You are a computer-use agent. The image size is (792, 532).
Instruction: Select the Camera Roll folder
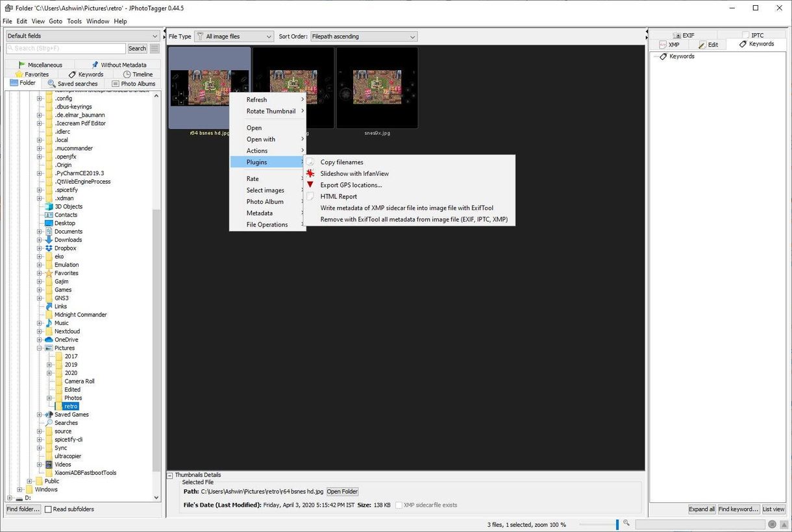coord(79,381)
